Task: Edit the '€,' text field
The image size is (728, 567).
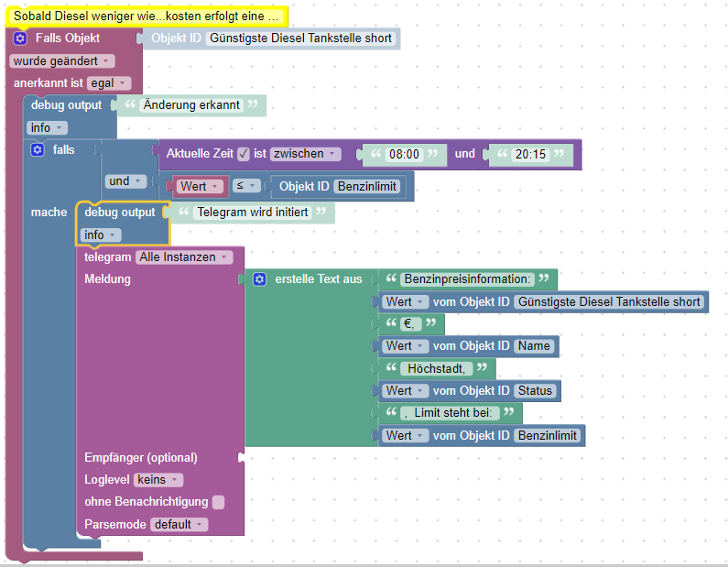Action: click(x=410, y=323)
